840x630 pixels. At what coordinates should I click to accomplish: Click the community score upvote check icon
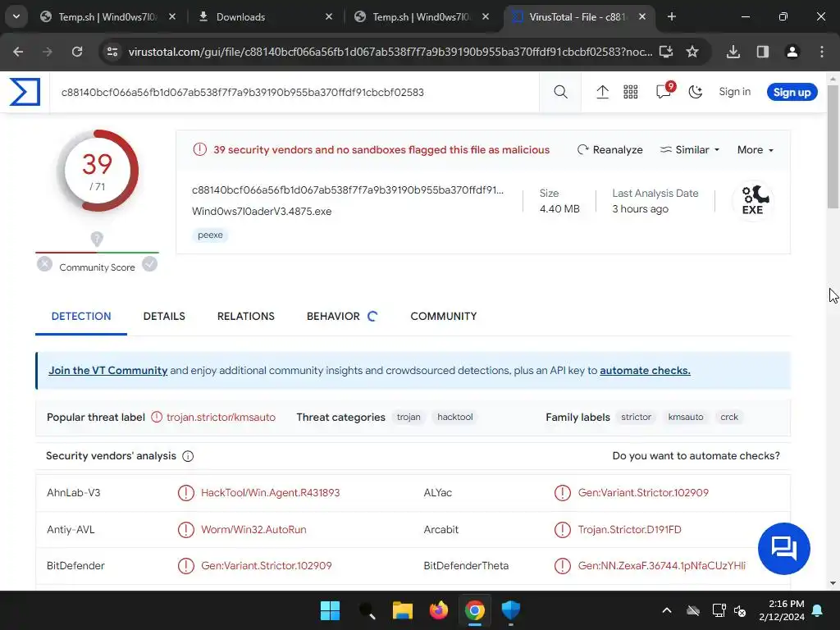pos(150,263)
